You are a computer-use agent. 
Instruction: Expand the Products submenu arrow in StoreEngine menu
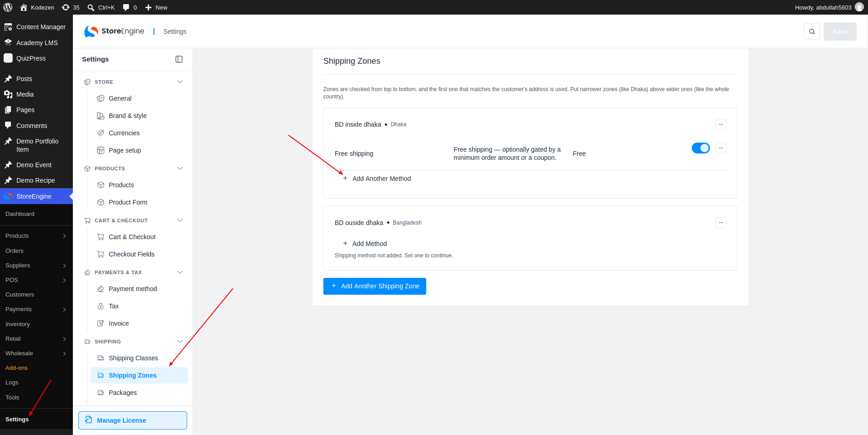pos(64,236)
